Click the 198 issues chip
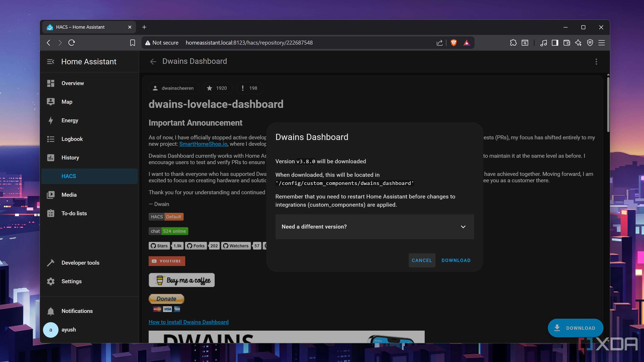 [x=250, y=88]
